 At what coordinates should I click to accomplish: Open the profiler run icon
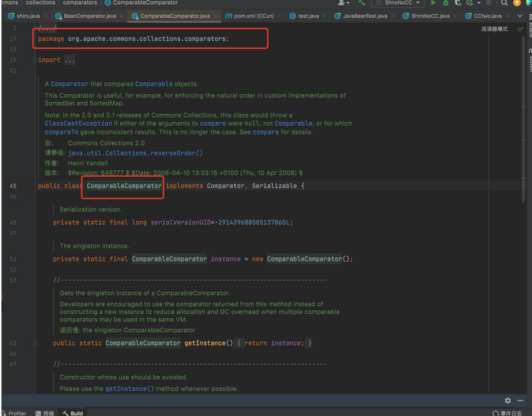pos(469,3)
